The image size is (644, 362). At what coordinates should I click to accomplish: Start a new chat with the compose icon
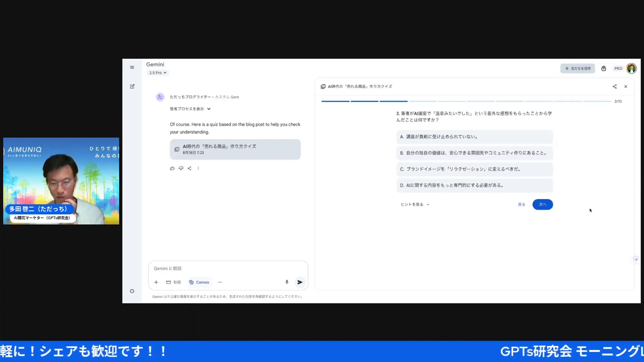pos(132,86)
